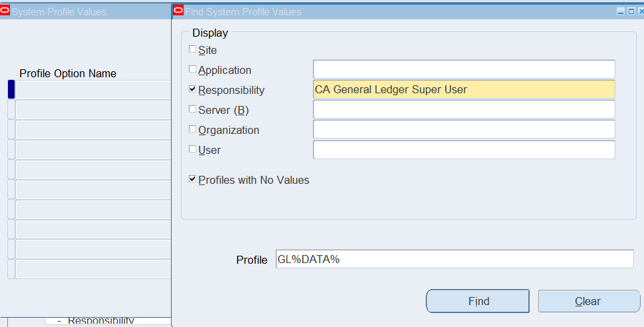Click the Find button
This screenshot has width=644, height=327.
tap(478, 301)
